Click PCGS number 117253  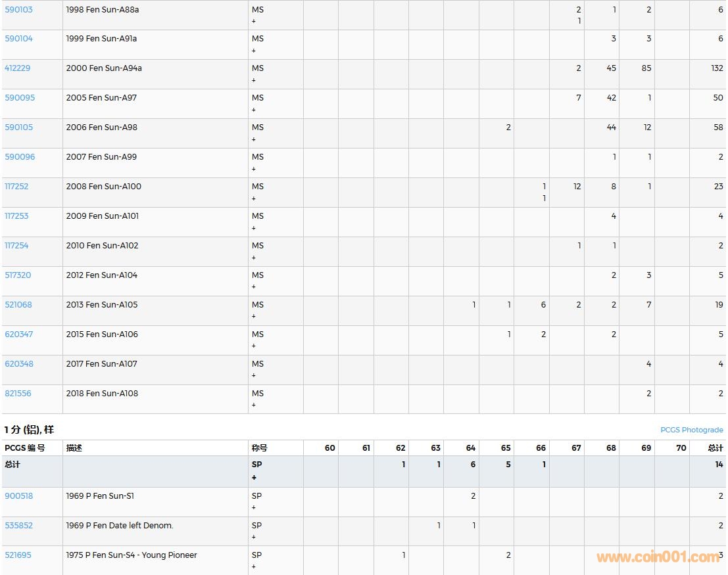[x=17, y=216]
